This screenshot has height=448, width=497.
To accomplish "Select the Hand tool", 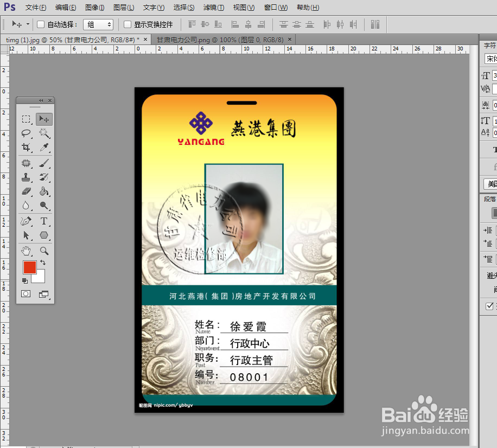I will tap(26, 251).
